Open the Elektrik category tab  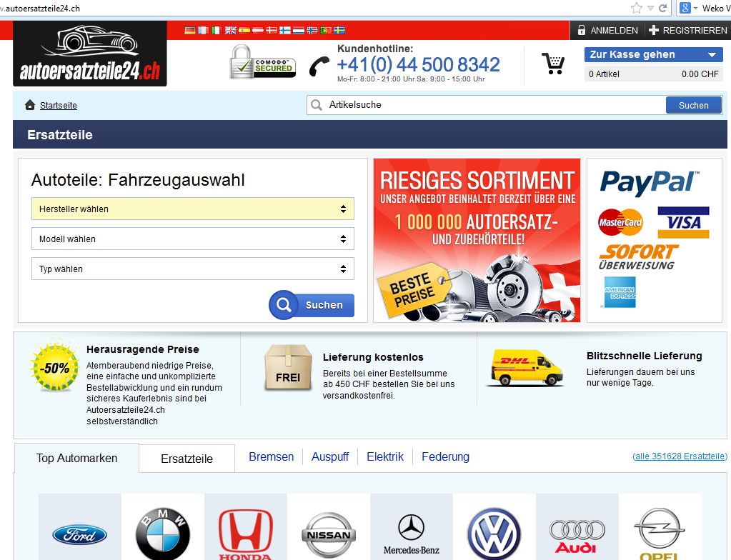(x=385, y=456)
